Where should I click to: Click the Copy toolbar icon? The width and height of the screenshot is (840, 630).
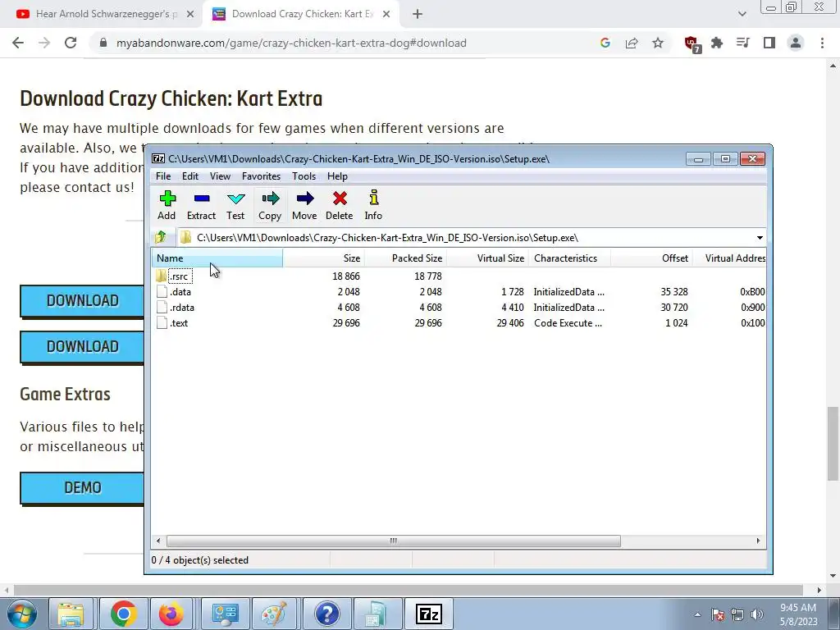(270, 205)
